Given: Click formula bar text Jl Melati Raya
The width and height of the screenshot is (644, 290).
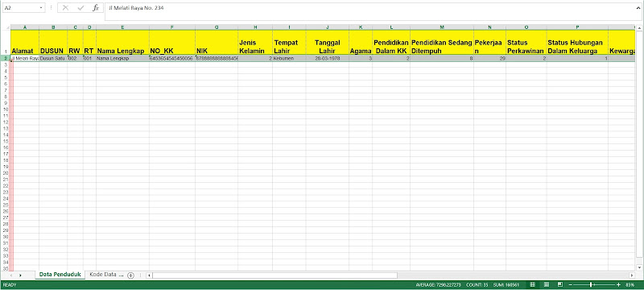Looking at the screenshot, I should click(x=136, y=8).
